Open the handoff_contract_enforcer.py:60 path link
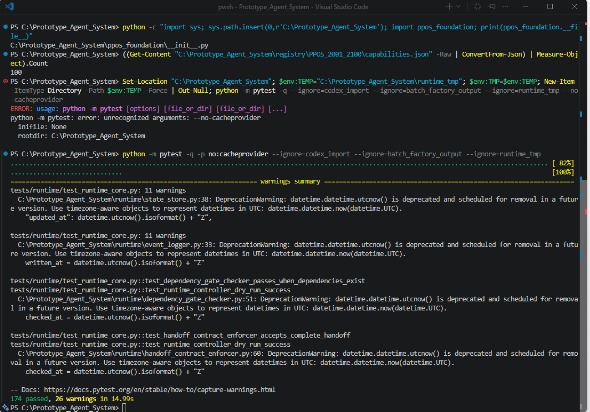 coord(140,354)
